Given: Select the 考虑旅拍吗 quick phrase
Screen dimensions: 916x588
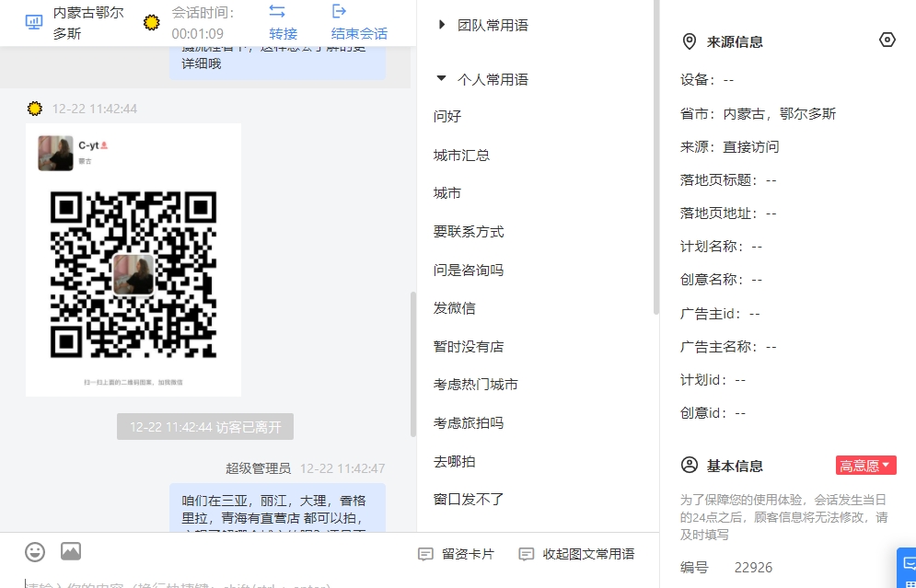Looking at the screenshot, I should (469, 423).
